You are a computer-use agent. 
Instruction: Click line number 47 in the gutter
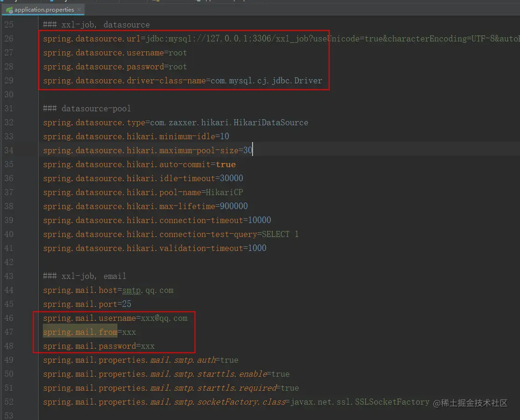[9, 332]
